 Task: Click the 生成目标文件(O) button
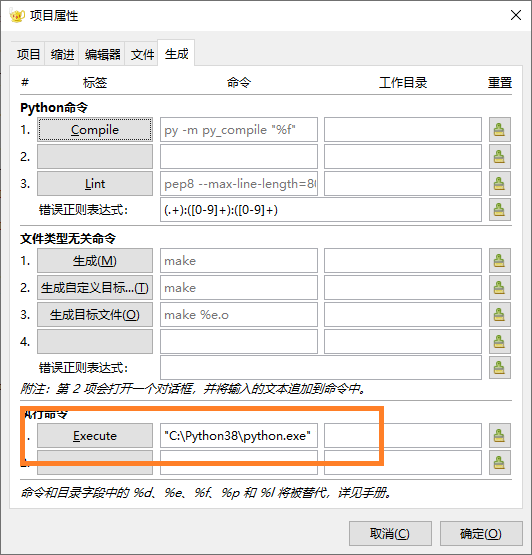click(x=95, y=314)
